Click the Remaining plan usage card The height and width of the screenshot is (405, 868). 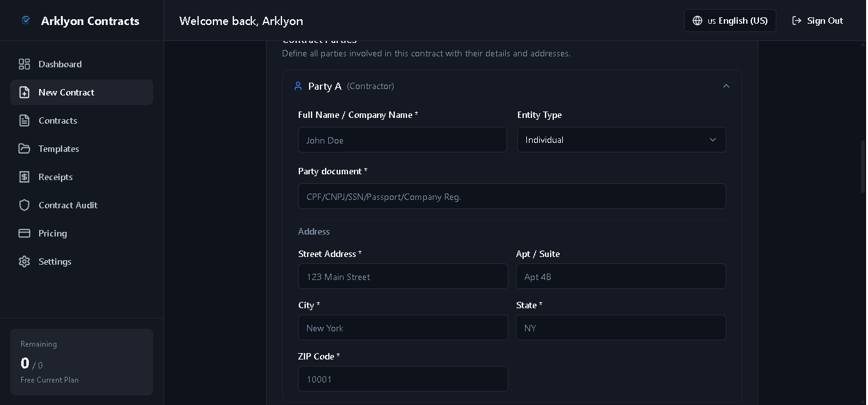81,362
